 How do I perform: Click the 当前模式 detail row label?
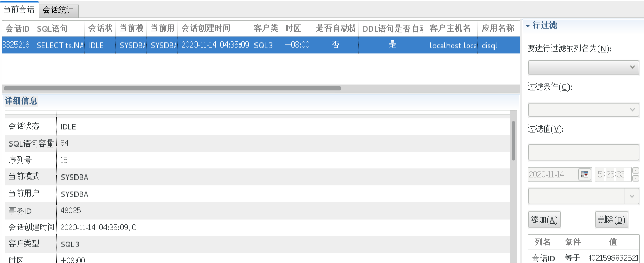[x=24, y=177]
